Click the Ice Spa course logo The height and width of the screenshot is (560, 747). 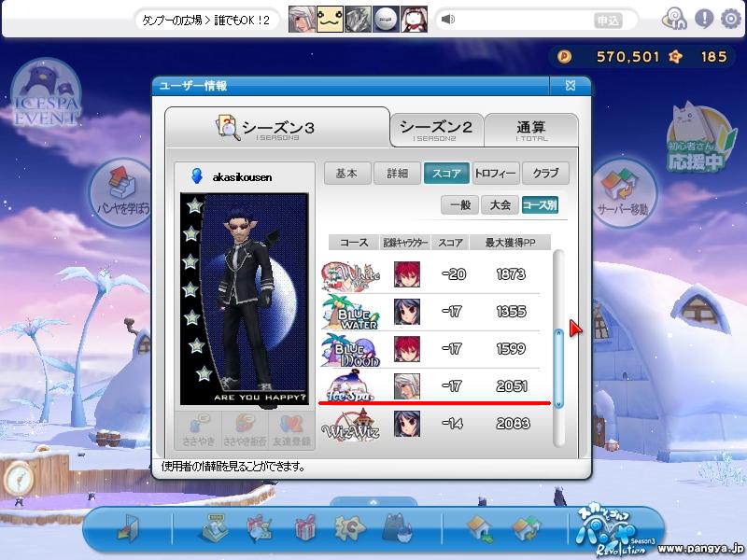349,385
